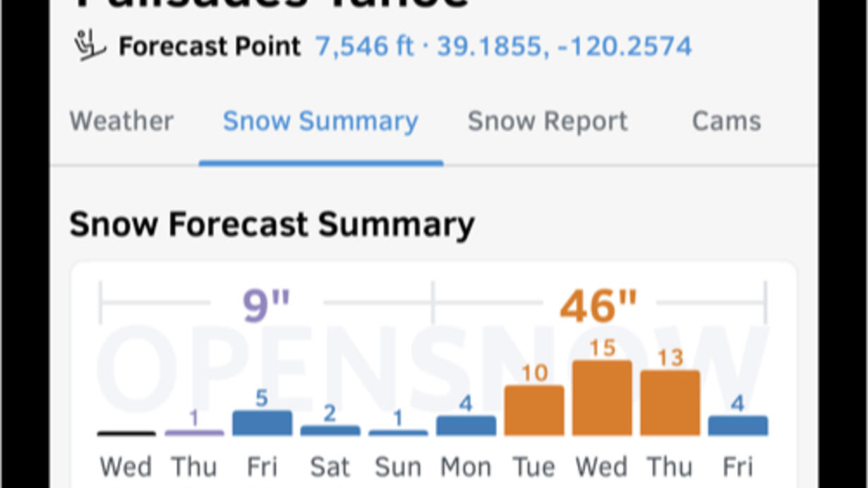Tap the blue Monday 4 inch bar
Image resolution: width=868 pixels, height=488 pixels.
(466, 426)
